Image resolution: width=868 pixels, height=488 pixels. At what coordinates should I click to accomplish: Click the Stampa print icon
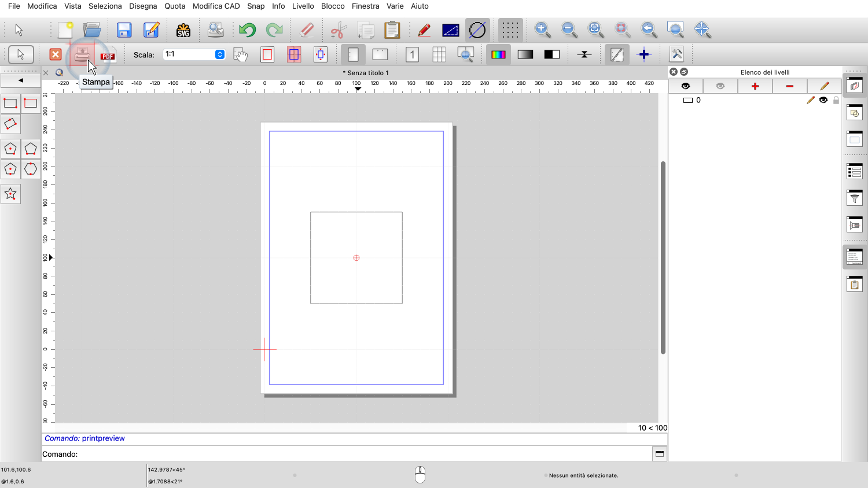(x=82, y=54)
